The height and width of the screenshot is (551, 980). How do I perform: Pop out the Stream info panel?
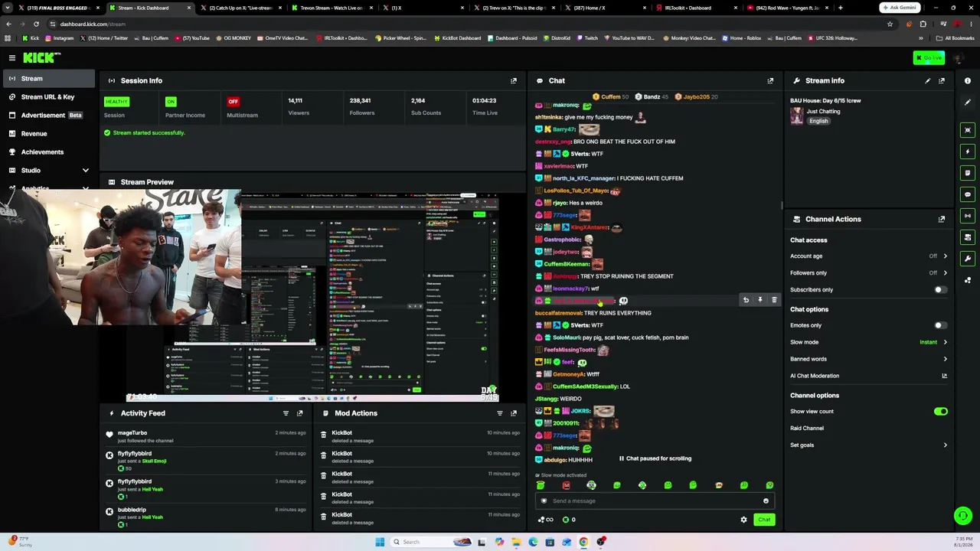pyautogui.click(x=942, y=80)
